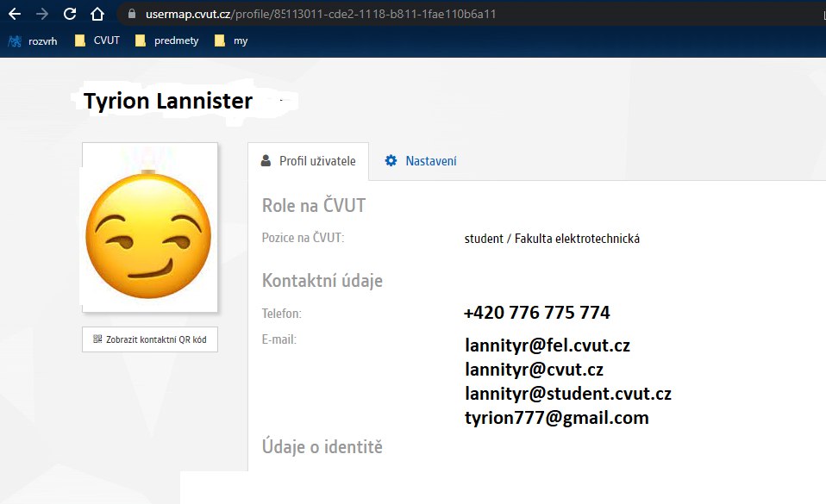This screenshot has width=826, height=504.
Task: Open the CVUT bookmarks folder
Action: (x=97, y=40)
